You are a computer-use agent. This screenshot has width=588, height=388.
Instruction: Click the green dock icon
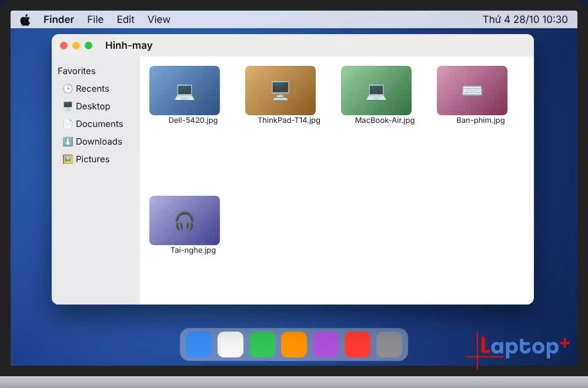point(262,344)
